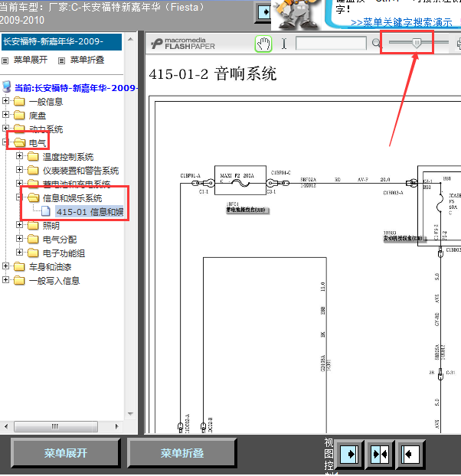
Task: Select the 电气 tree label
Action: click(38, 143)
